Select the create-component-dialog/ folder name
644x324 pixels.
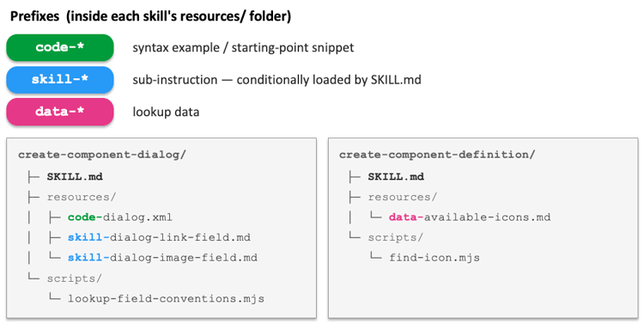click(x=102, y=155)
